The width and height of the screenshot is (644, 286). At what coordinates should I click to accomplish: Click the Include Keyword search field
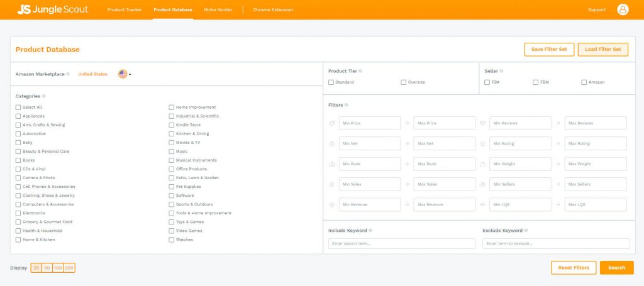tap(402, 244)
